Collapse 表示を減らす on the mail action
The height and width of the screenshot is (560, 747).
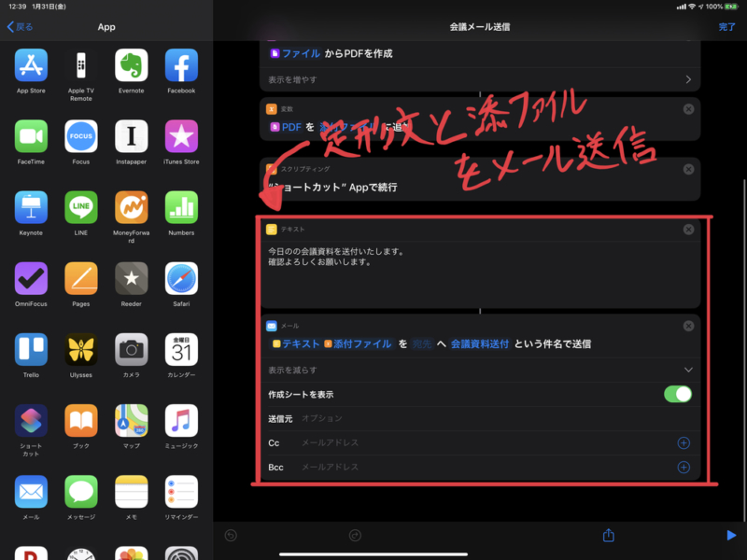[x=480, y=370]
